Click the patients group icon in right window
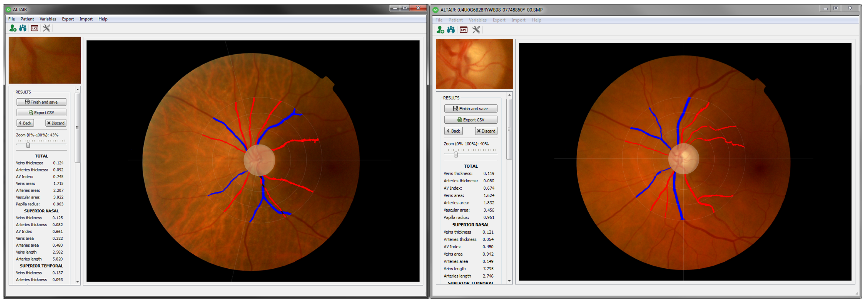 (451, 30)
